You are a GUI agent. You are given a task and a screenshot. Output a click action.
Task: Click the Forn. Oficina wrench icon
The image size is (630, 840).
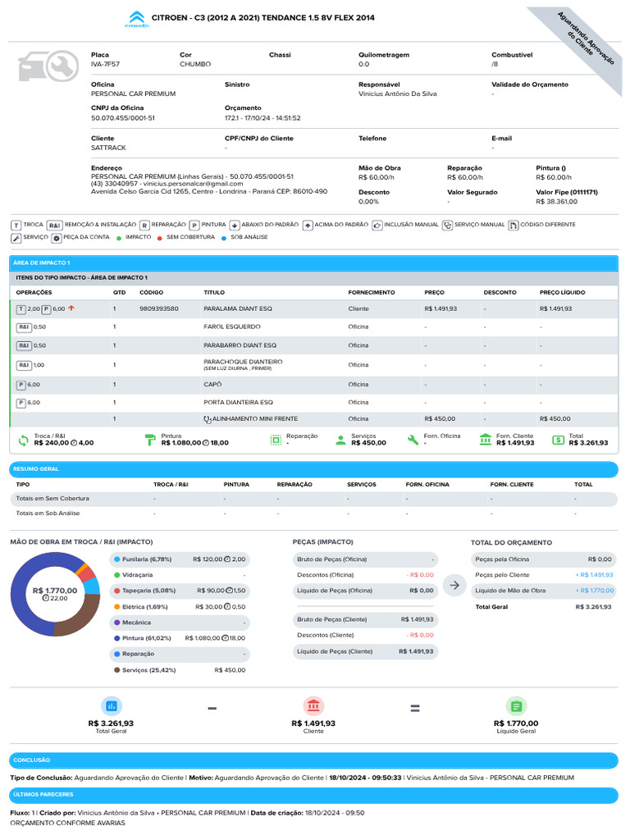pyautogui.click(x=413, y=440)
